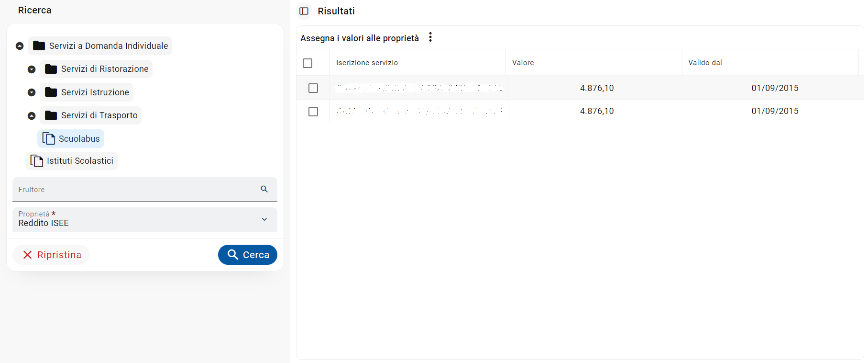The width and height of the screenshot is (868, 363).
Task: Click the Servizi Istruzione folder icon
Action: click(51, 92)
